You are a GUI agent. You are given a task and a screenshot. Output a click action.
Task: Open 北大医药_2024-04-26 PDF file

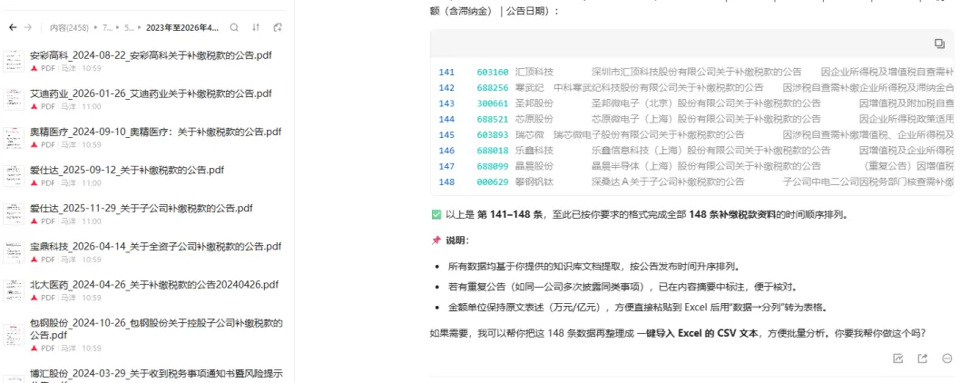pos(154,284)
